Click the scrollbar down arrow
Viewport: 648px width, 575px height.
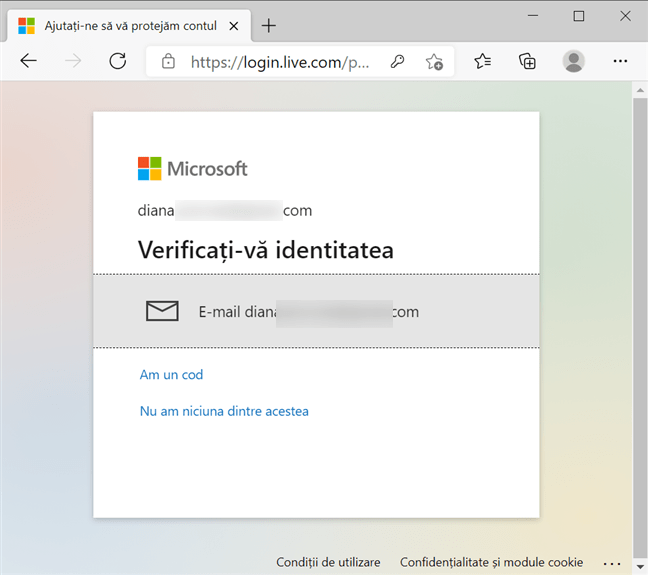point(640,566)
